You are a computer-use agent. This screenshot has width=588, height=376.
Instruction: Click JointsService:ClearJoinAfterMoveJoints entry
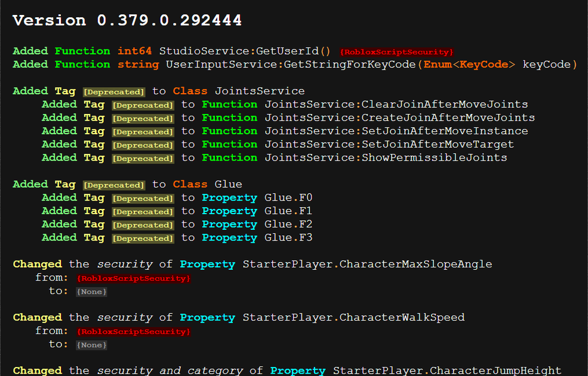pyautogui.click(x=396, y=104)
